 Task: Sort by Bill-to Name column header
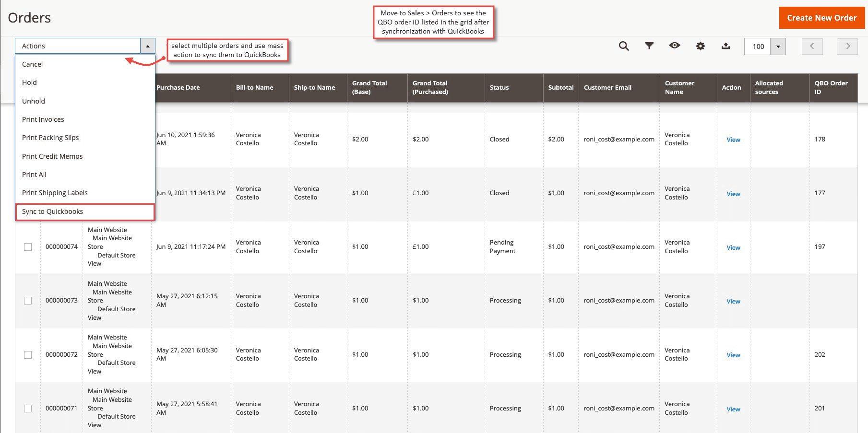click(x=260, y=88)
